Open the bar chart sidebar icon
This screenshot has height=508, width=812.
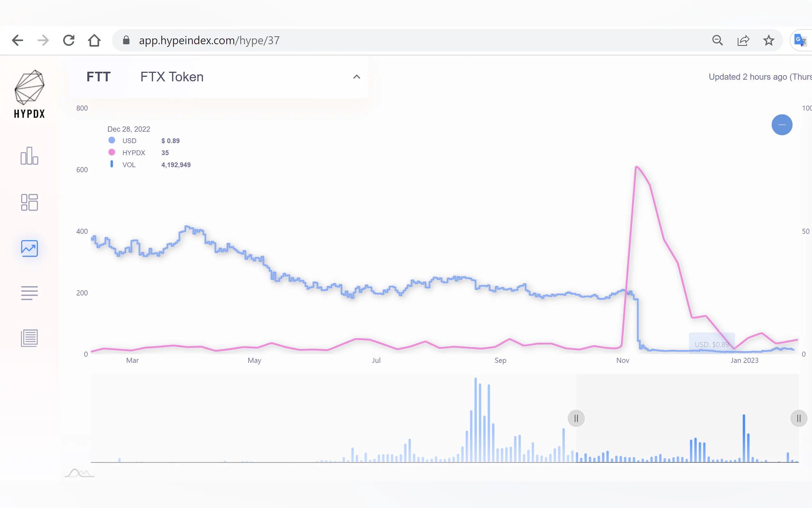click(x=29, y=156)
